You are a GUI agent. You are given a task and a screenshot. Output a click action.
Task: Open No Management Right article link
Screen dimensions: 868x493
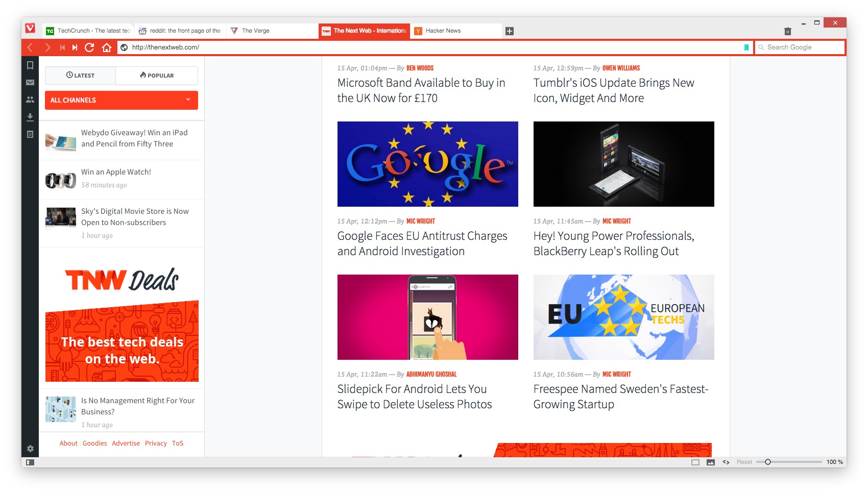point(138,406)
